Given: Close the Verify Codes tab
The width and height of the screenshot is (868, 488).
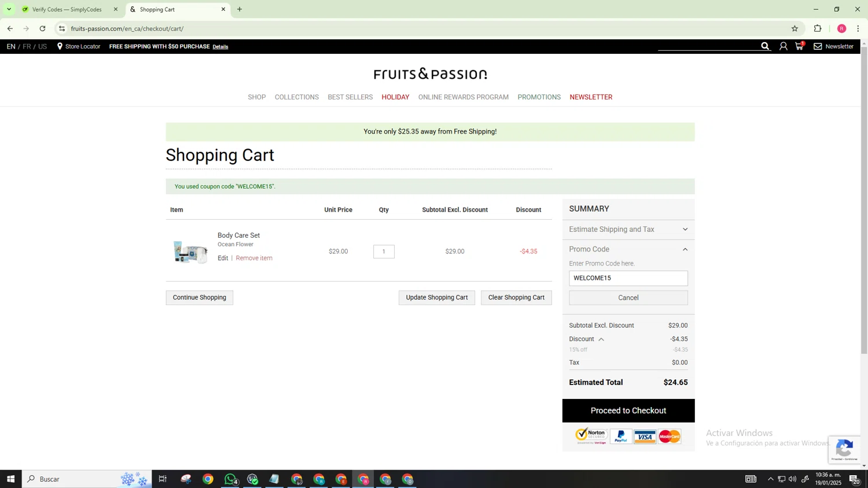Looking at the screenshot, I should pos(116,9).
